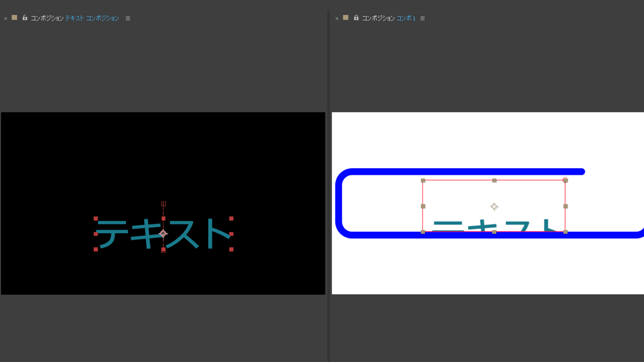This screenshot has width=644, height=362.
Task: Click the right-middle handle of precomp bounding box
Action: (565, 207)
